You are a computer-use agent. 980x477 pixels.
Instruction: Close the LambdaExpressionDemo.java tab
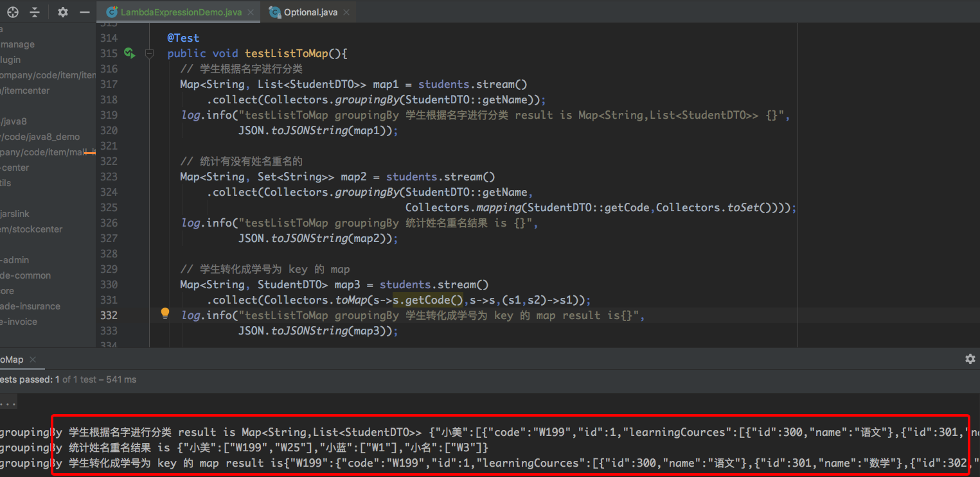[x=250, y=12]
